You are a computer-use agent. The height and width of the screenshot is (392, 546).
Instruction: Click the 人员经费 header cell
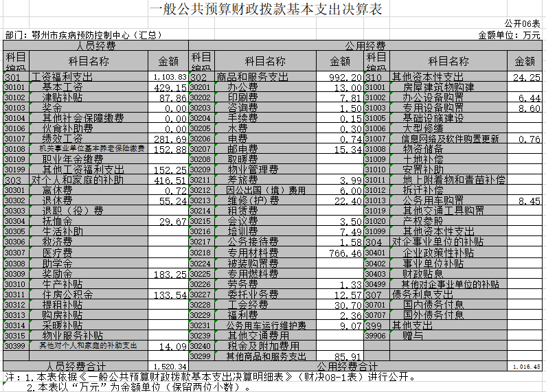95,45
